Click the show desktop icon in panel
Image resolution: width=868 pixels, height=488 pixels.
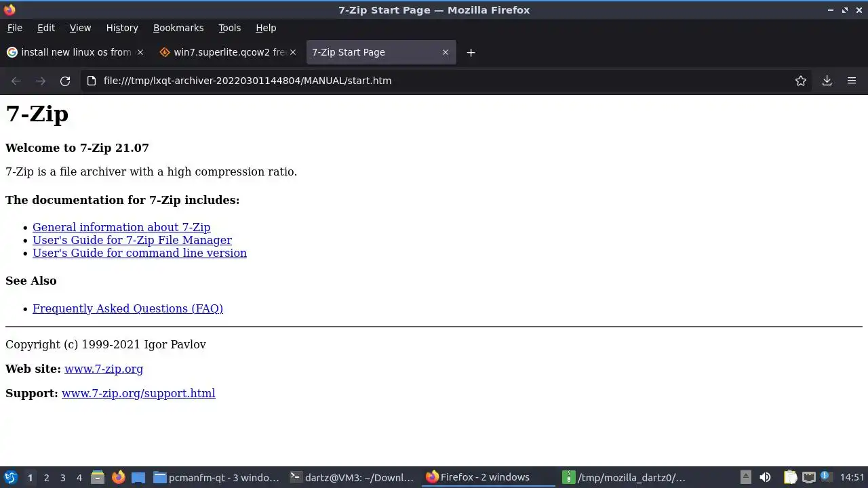(138, 477)
